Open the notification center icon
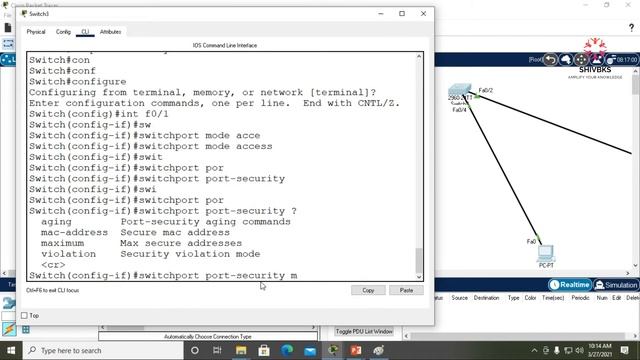 point(624,350)
